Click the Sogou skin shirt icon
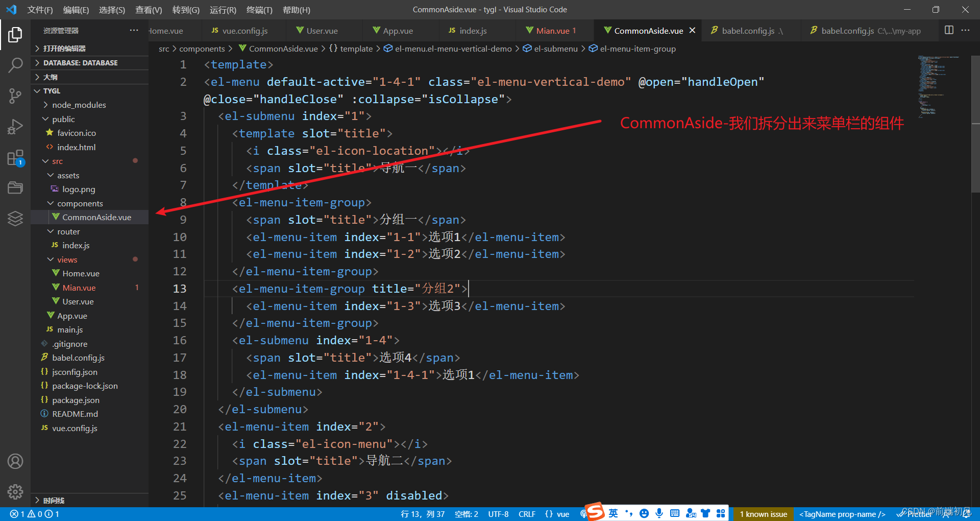Screen dimensions: 980x521 pyautogui.click(x=705, y=513)
